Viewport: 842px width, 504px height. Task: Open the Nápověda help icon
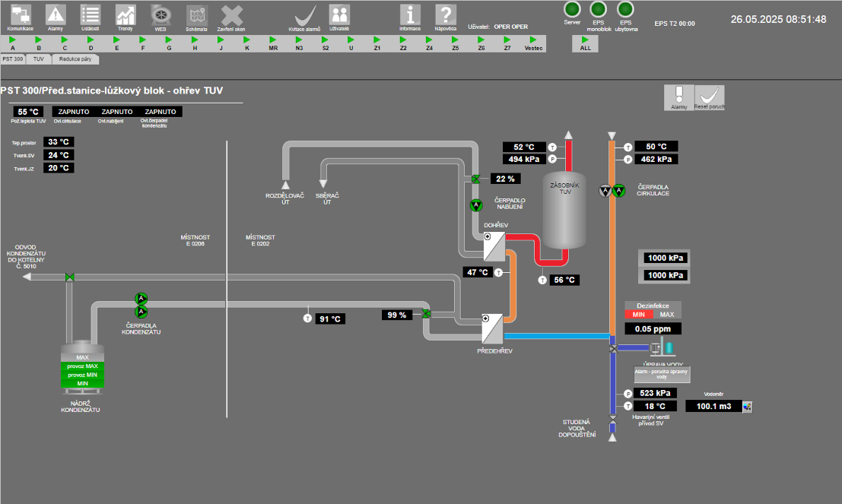[x=446, y=15]
